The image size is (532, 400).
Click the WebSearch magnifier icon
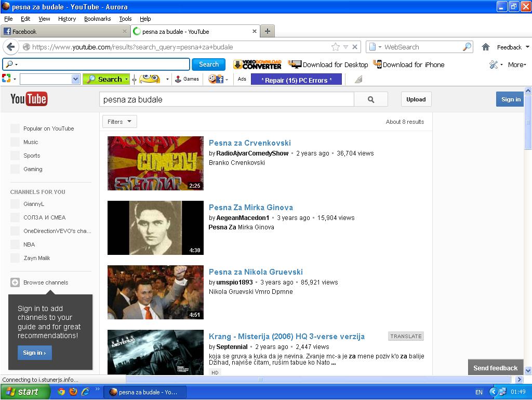click(467, 47)
